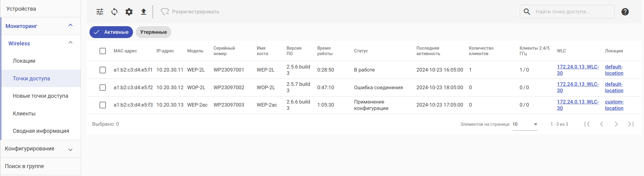Open Клиенты in the sidebar
The width and height of the screenshot is (644, 176).
point(24,114)
